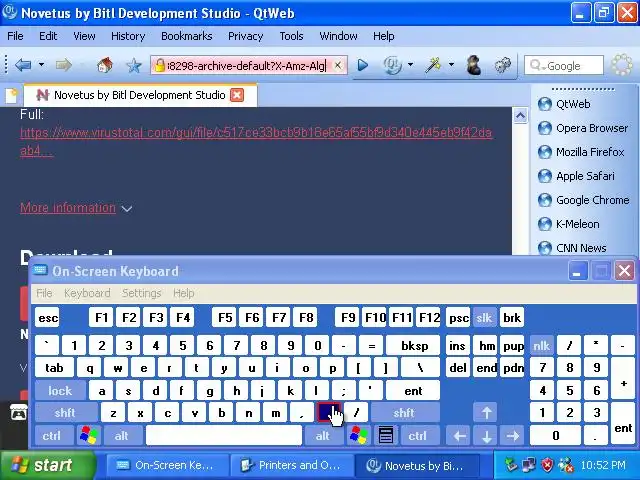Viewport: 640px width, 480px height.
Task: Click the private browsing spy icon
Action: pos(473,65)
